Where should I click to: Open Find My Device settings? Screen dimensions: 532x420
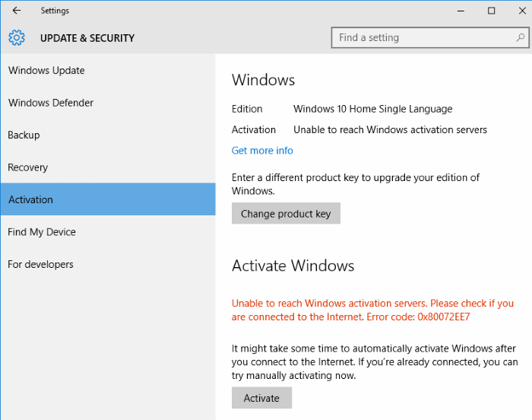click(108, 232)
